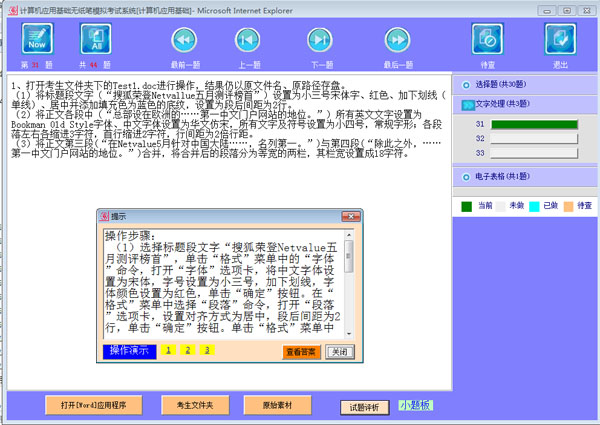Click 操作步骤: heading in the hint
Viewport: 600px width, 425px height.
tap(130, 236)
